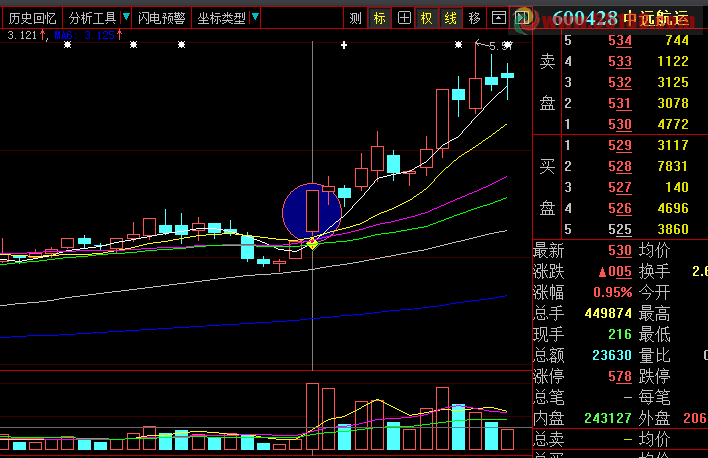Click sell-5 volume 744
The image size is (708, 458).
tap(677, 40)
